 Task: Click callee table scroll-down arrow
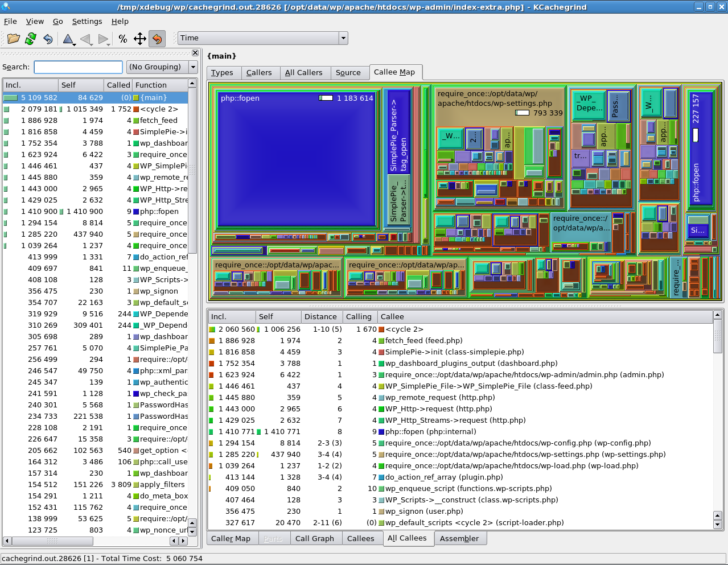tap(717, 525)
